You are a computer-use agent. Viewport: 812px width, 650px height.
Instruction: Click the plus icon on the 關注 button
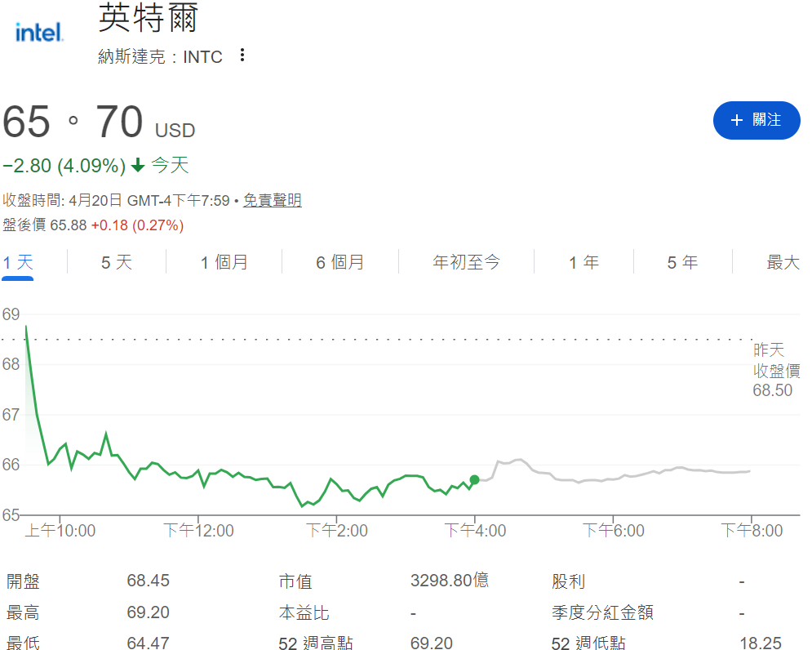pos(738,120)
